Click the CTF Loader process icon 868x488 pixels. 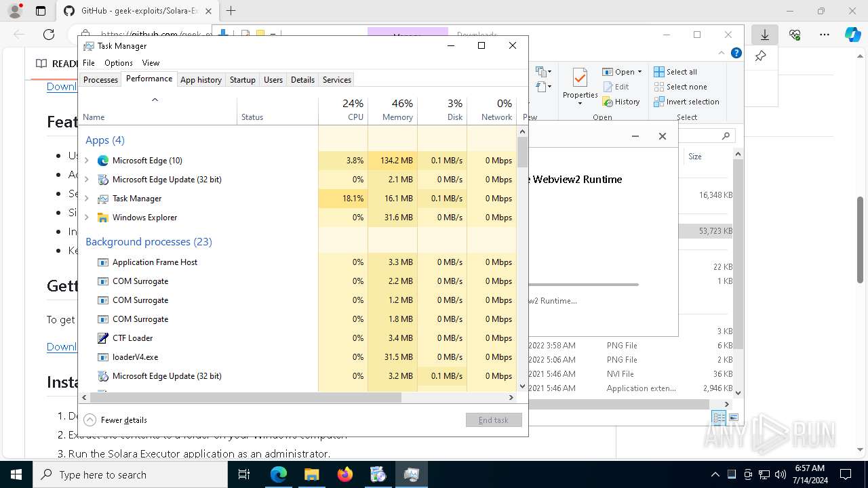pos(103,338)
